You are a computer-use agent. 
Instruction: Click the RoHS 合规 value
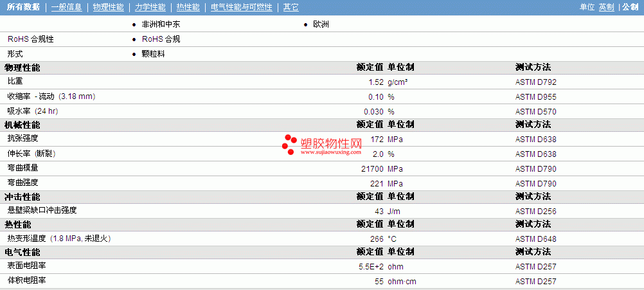(161, 39)
